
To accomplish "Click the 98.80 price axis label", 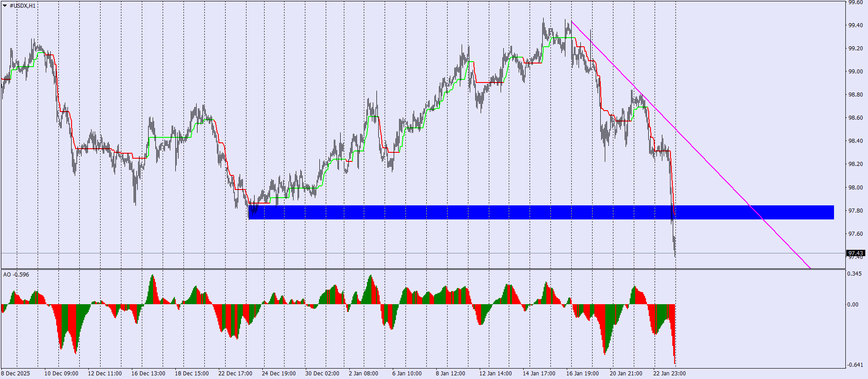I will [x=855, y=94].
